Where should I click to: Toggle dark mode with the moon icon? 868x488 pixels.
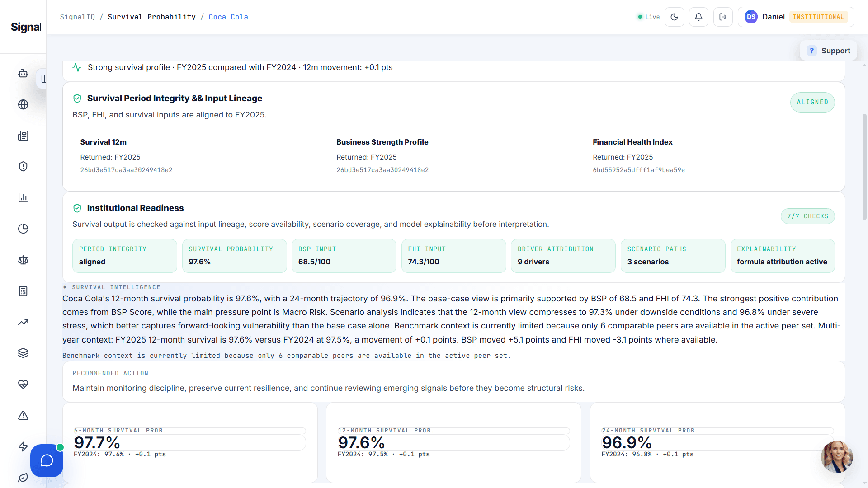[x=674, y=17]
